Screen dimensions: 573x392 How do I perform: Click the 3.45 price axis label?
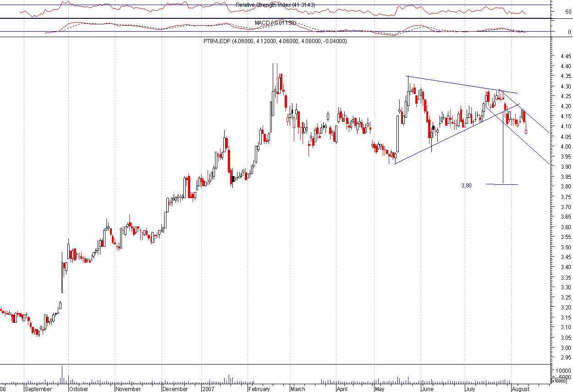coord(566,257)
